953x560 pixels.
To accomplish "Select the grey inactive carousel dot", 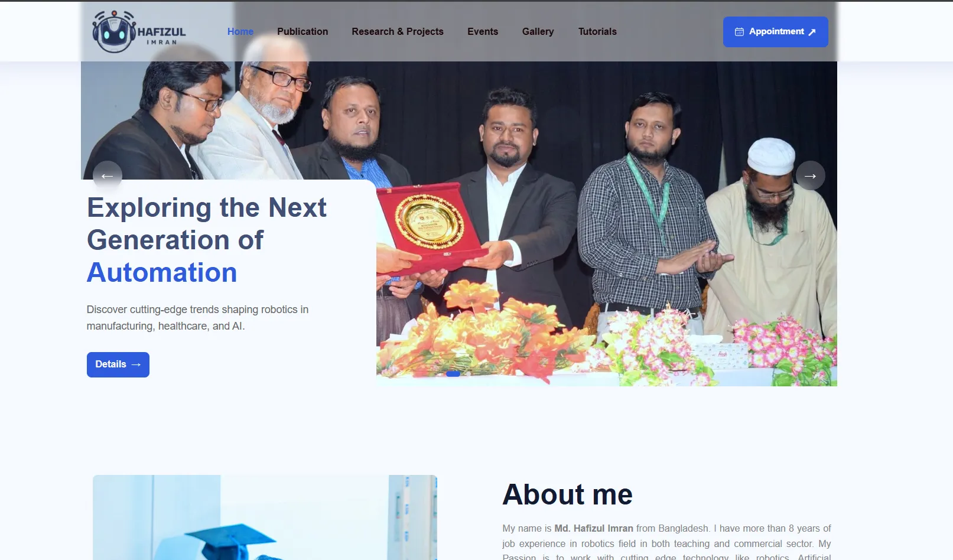I will tap(469, 374).
